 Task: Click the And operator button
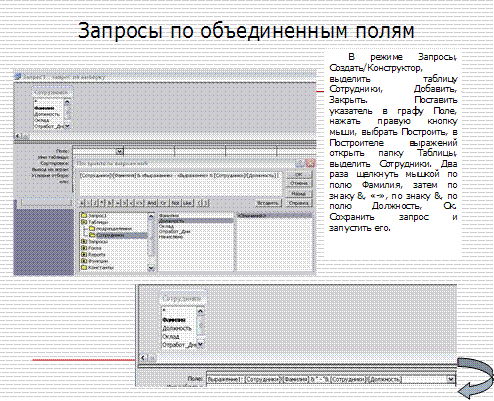point(152,203)
